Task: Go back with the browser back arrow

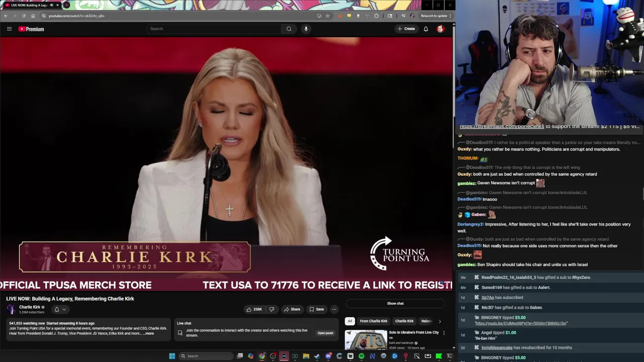Action: point(6,16)
